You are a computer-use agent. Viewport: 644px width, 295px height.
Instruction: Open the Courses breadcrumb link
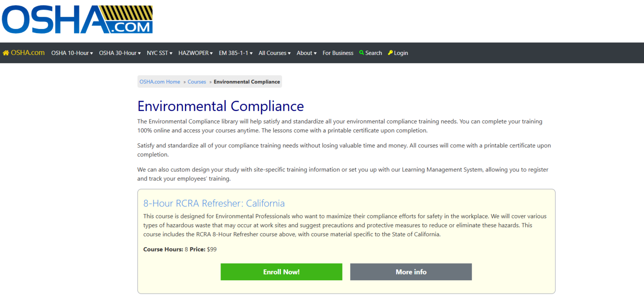pos(197,81)
